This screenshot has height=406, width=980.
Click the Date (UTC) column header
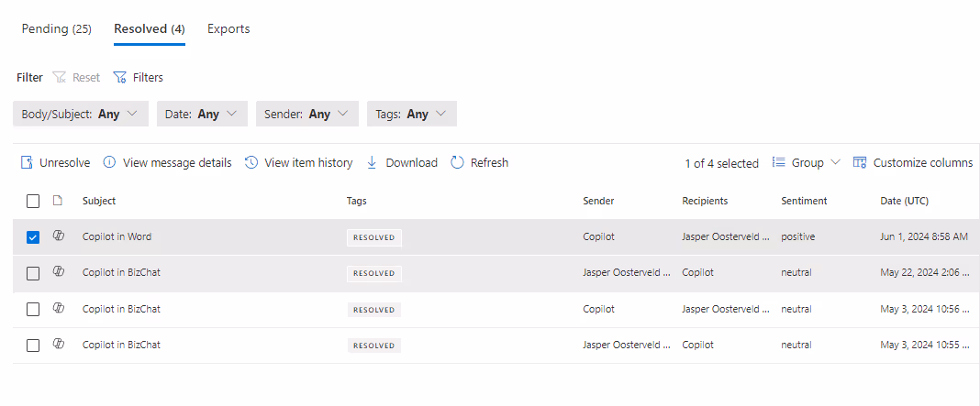point(905,201)
